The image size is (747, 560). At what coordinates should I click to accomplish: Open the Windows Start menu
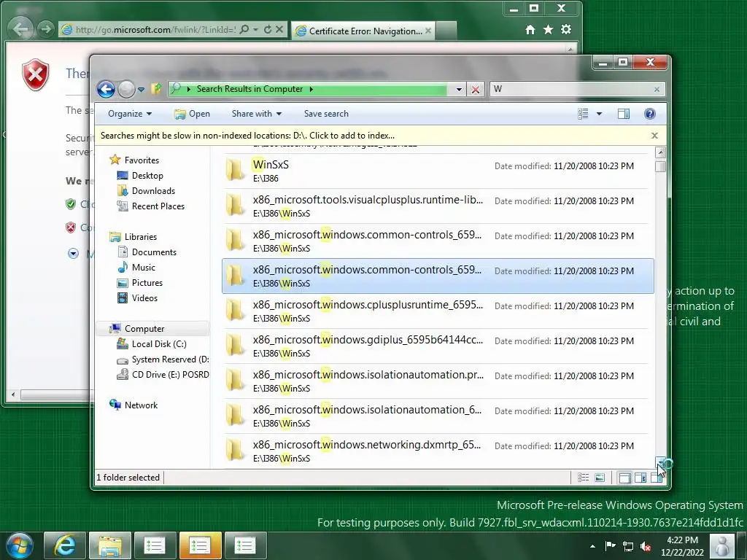20,545
